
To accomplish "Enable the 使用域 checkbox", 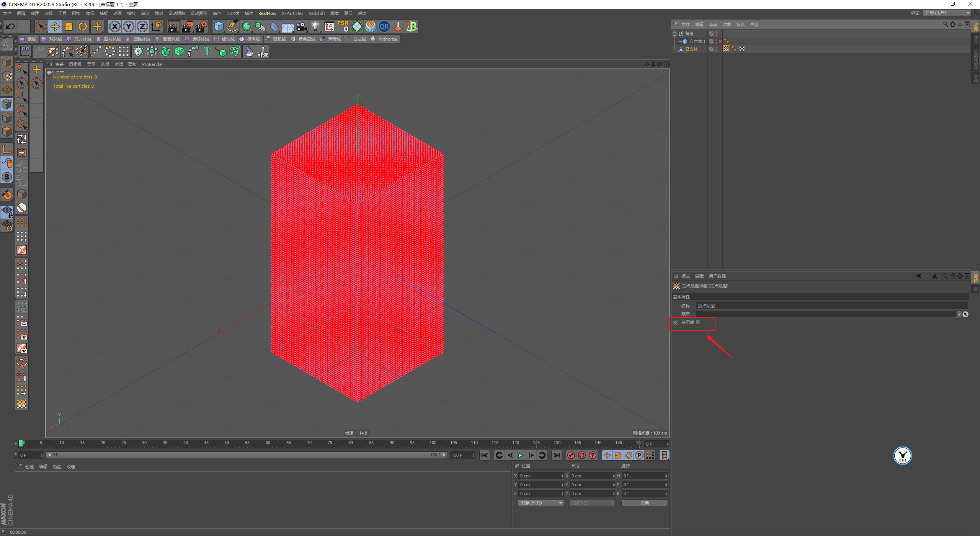I will pyautogui.click(x=698, y=322).
